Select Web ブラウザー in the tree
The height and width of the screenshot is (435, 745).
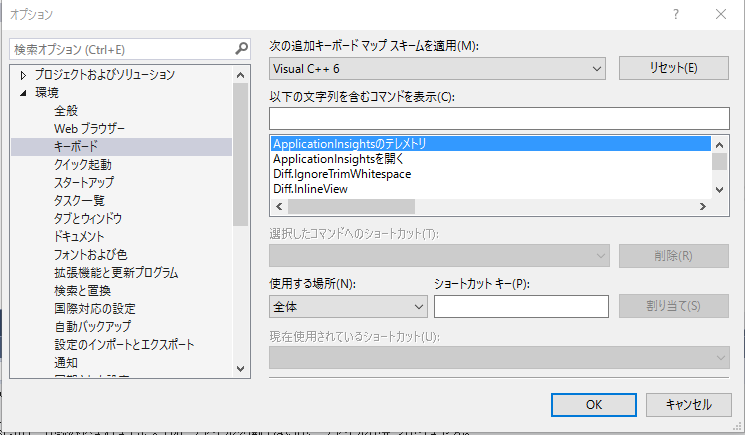point(89,129)
